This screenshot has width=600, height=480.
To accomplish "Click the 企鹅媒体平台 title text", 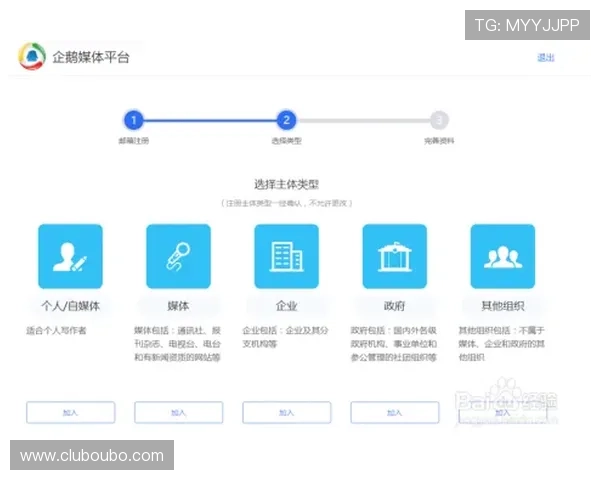I will pos(91,57).
